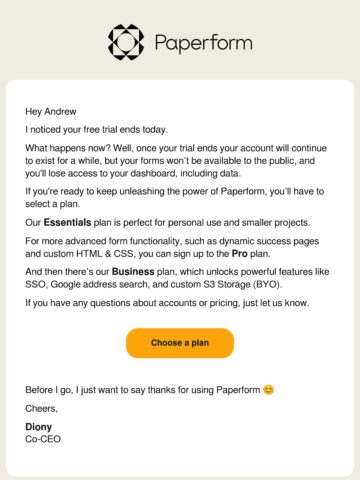Click the orange Choose a plan button
This screenshot has height=480, width=360.
tap(180, 343)
